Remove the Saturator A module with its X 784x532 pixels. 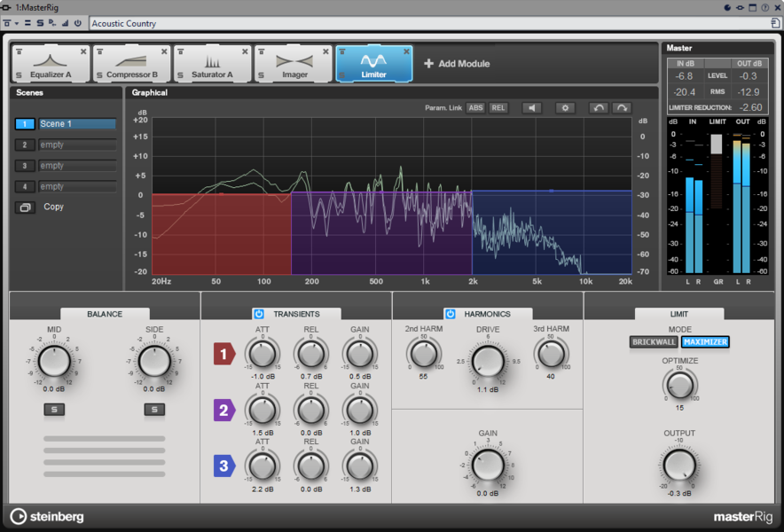[245, 51]
